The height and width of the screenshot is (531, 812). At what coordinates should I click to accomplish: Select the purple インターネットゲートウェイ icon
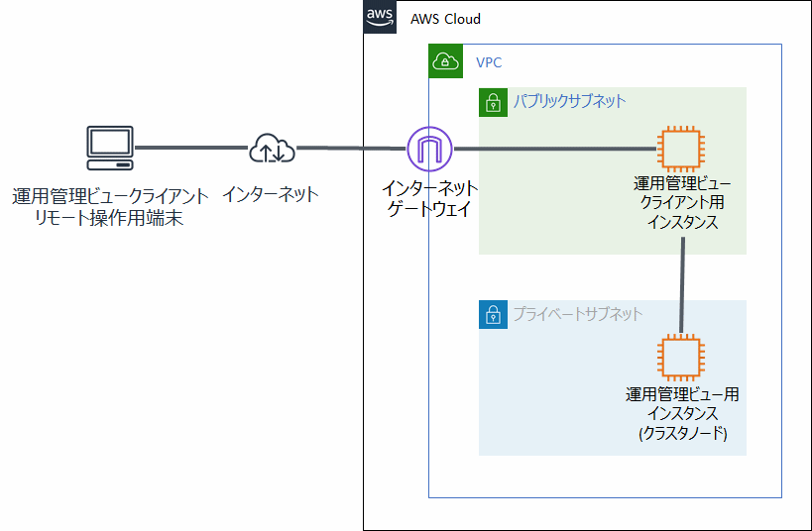pos(429,150)
